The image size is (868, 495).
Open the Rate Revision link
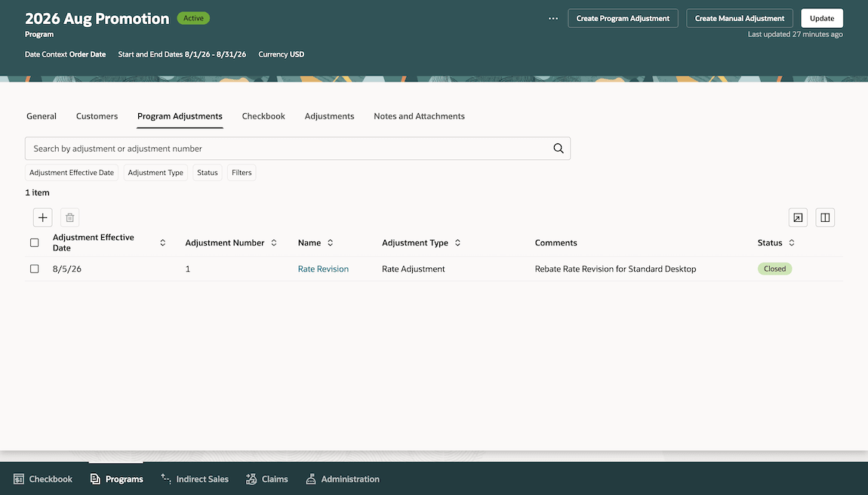323,269
